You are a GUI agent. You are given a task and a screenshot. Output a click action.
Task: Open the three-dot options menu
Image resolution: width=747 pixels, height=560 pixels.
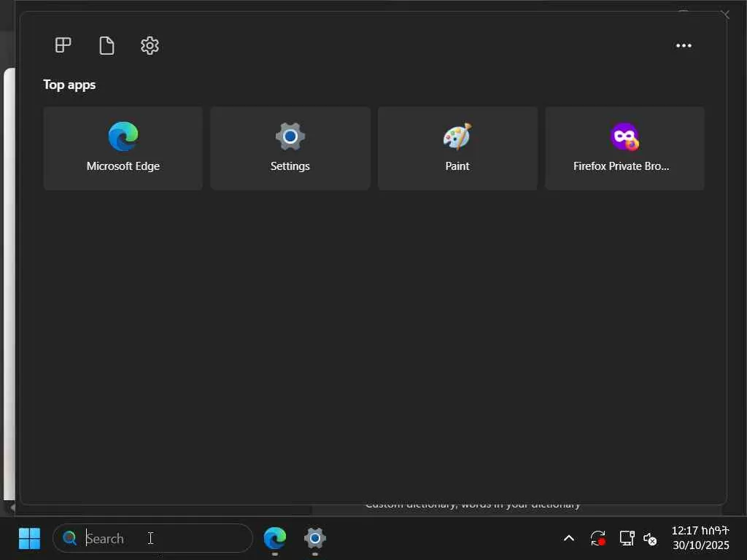click(684, 46)
